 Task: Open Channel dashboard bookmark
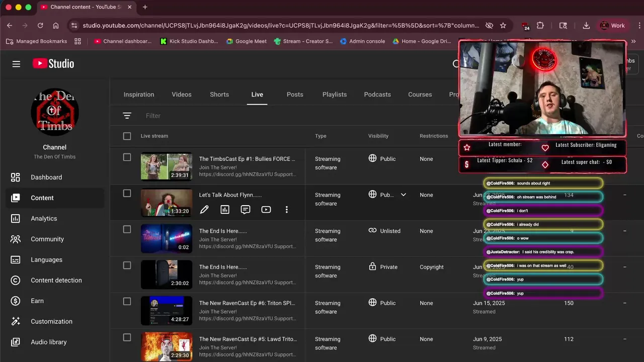123,41
